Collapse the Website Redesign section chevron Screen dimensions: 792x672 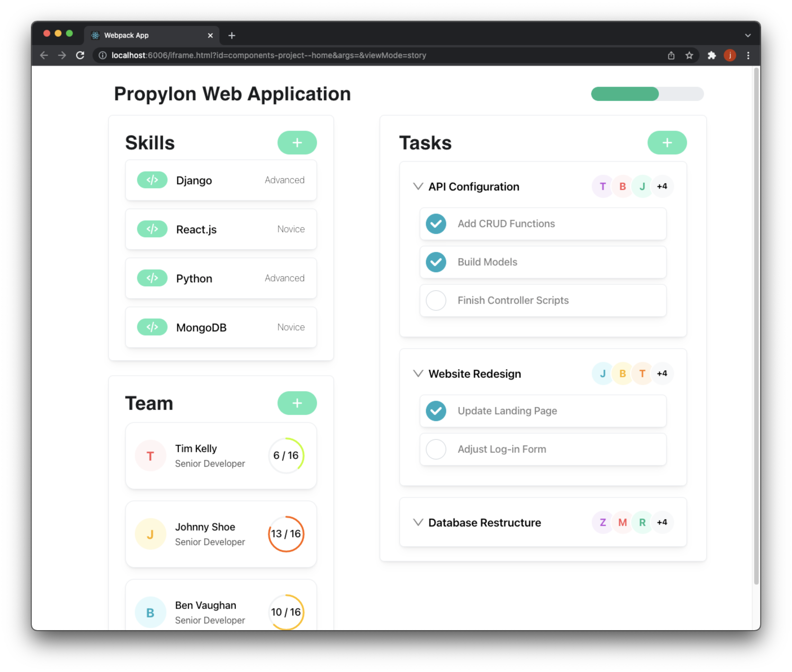(418, 373)
